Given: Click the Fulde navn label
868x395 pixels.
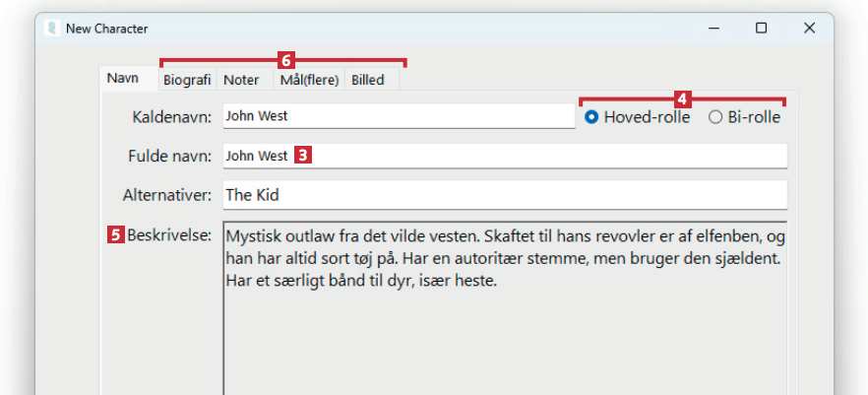Looking at the screenshot, I should [x=168, y=156].
